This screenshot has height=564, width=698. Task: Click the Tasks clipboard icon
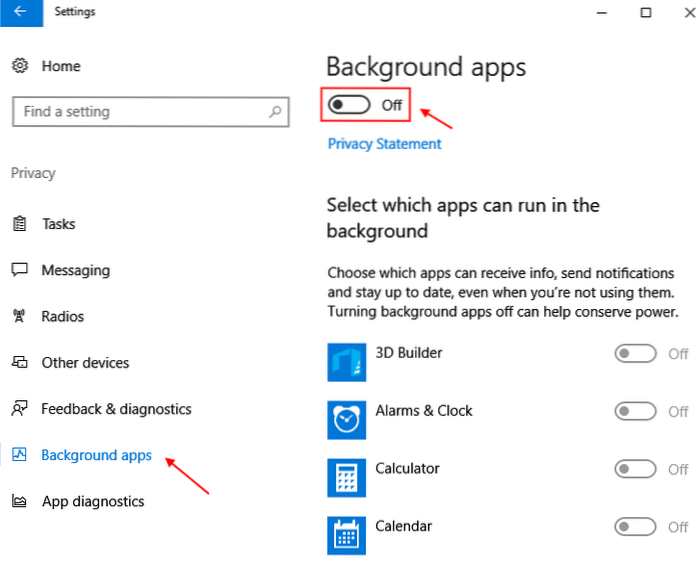tap(19, 224)
